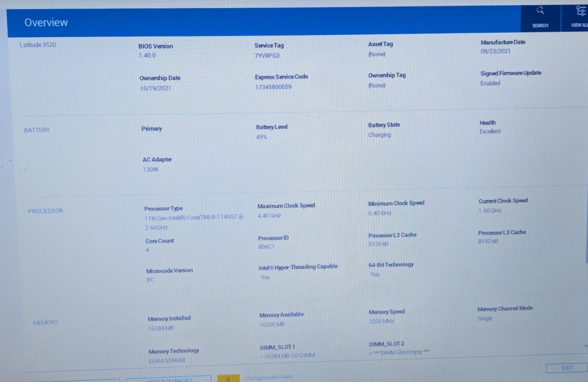
Task: Select Processor Type i5-1145G7 value
Action: click(194, 223)
